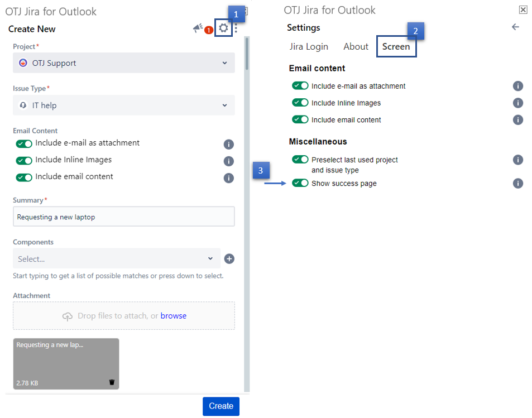Toggle Include email content in Settings
This screenshot has width=532, height=418.
point(300,119)
